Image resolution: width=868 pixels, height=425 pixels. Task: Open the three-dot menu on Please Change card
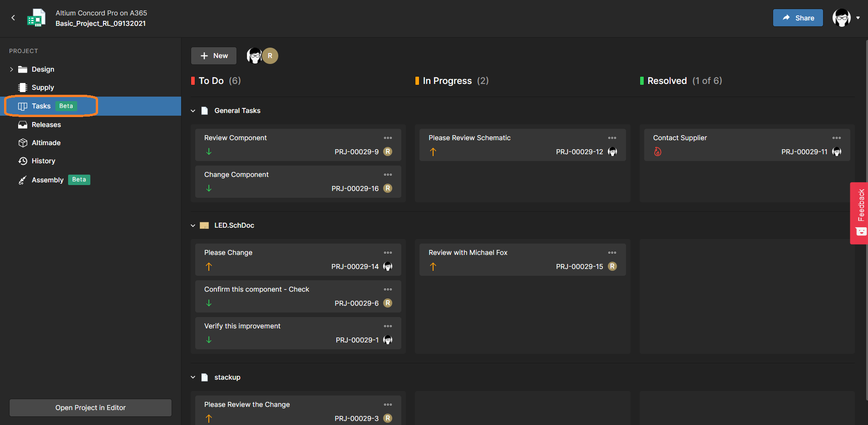coord(388,253)
